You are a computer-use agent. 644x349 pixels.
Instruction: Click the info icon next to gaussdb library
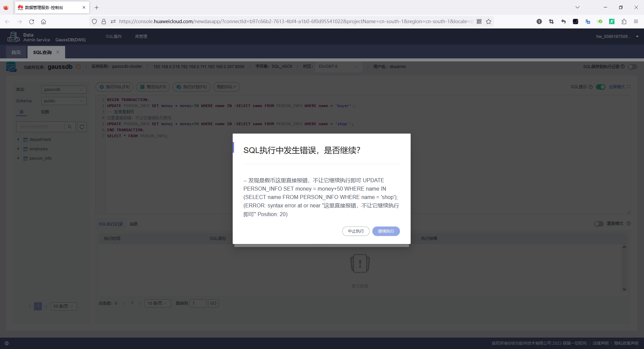78,67
